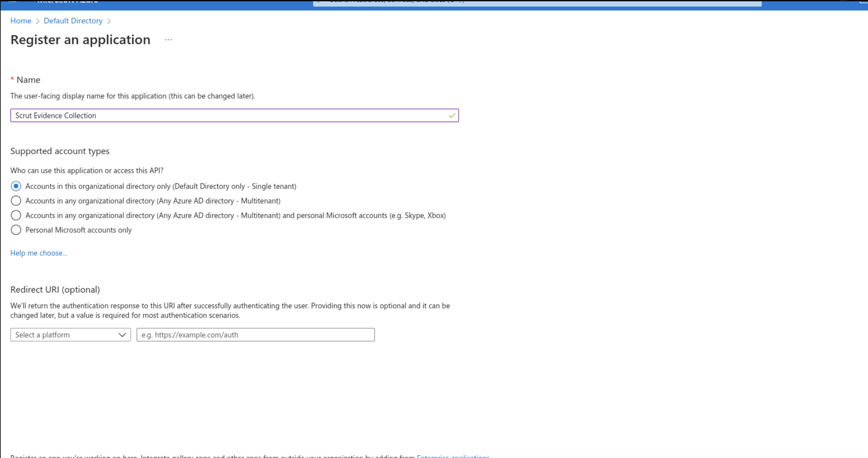Go to Home in the breadcrumb
This screenshot has height=458, width=868.
click(x=21, y=21)
